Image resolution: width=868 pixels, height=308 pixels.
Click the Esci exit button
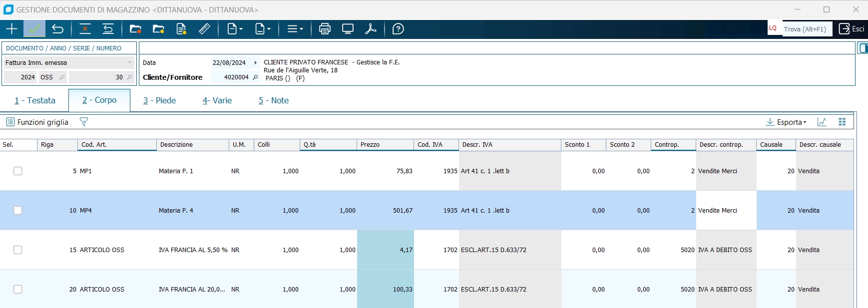click(852, 29)
